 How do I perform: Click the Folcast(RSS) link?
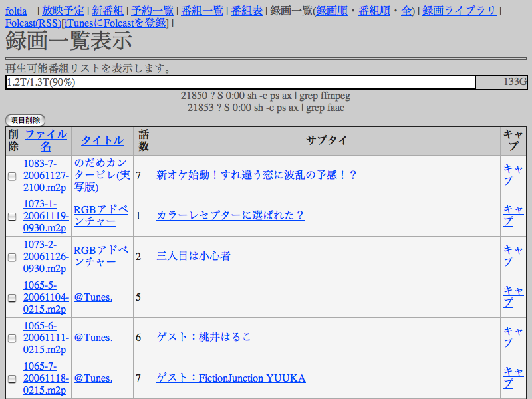pos(33,23)
